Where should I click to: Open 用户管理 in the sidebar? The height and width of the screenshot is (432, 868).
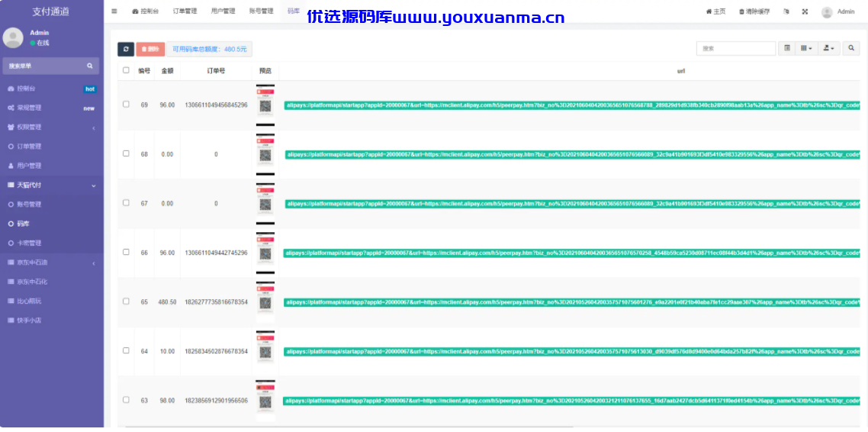click(51, 166)
